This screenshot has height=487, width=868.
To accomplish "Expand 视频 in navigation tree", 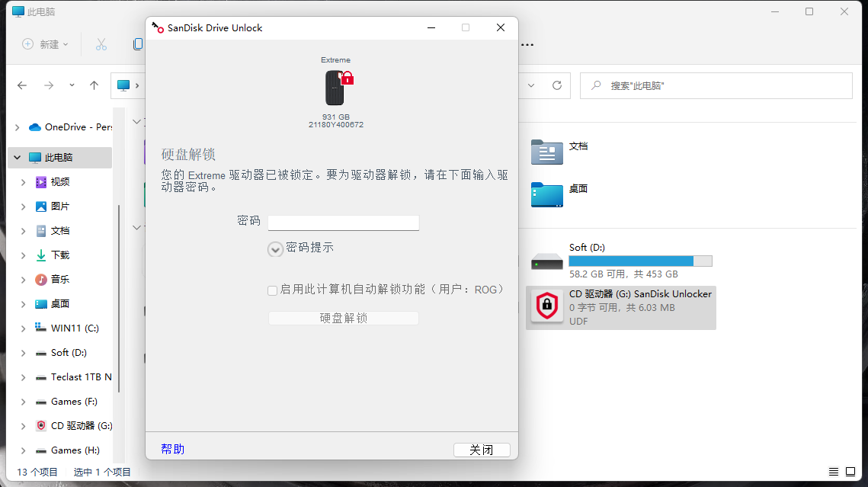I will tap(24, 182).
